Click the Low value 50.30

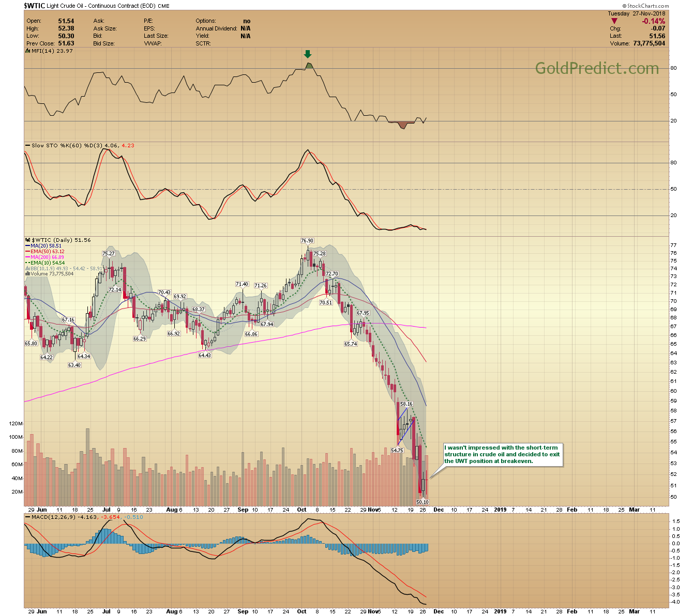(x=66, y=36)
